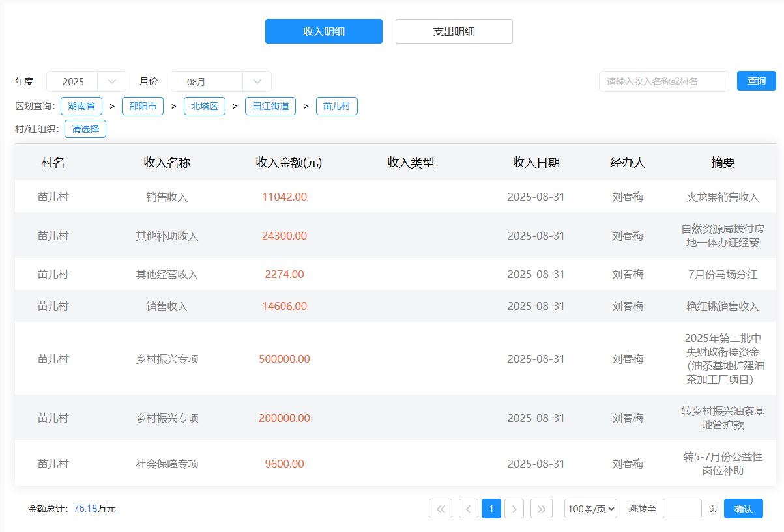Switch to the 收入明细 tab
This screenshot has height=532, width=784.
[324, 31]
